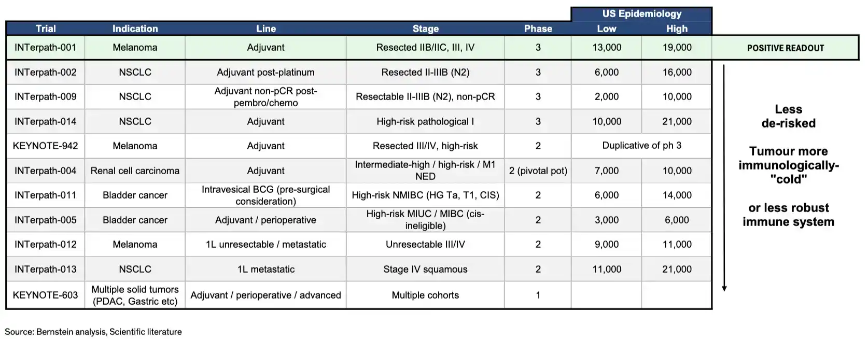
Task: Click the Duplicative of ph 3 cell
Action: (x=641, y=146)
